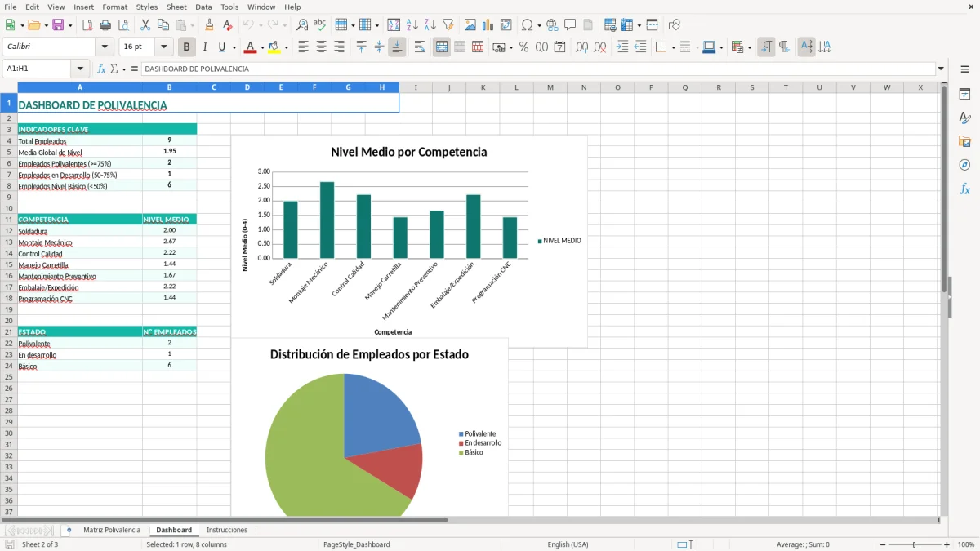Click the Insert Chart icon
The image size is (980, 551).
coord(488,25)
